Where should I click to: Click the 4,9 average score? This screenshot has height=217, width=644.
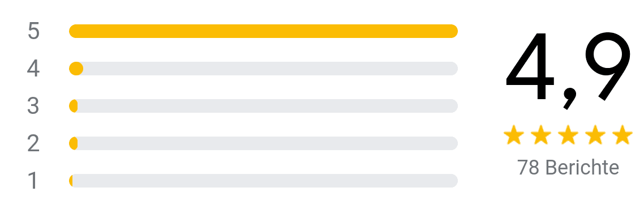pos(568,70)
